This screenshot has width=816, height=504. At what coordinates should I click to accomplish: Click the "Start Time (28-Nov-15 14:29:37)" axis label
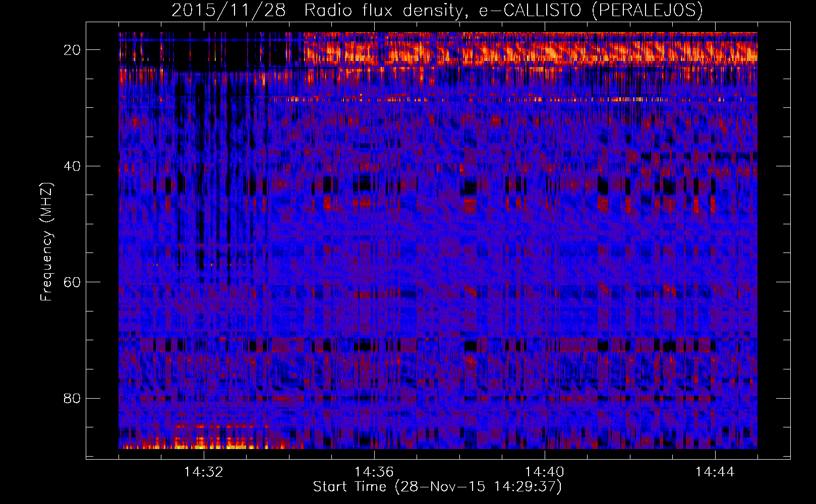[x=437, y=487]
